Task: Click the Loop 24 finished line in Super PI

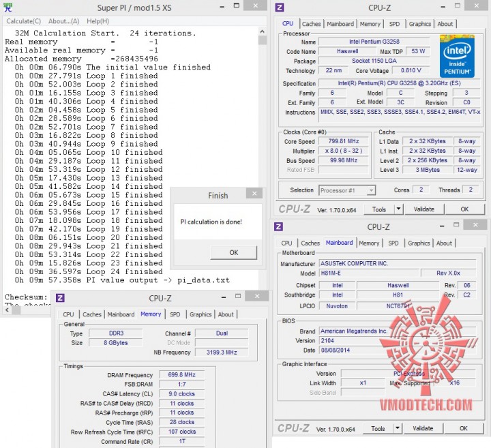Action: pos(89,271)
